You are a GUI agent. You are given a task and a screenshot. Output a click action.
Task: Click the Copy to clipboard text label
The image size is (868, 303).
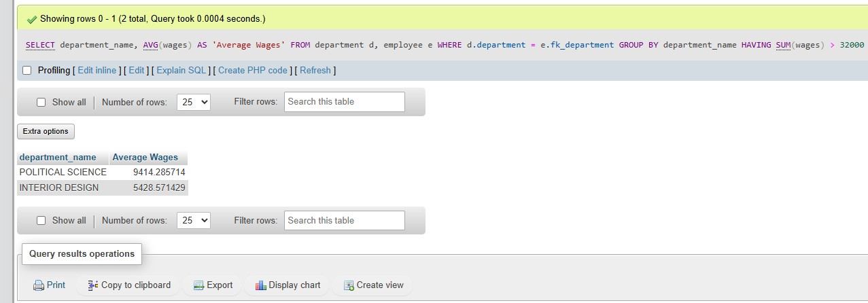click(136, 285)
